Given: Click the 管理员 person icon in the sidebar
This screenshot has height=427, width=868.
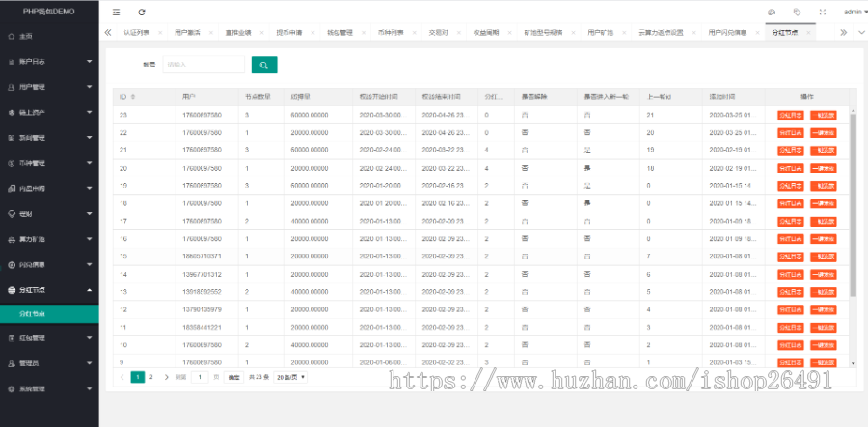Looking at the screenshot, I should [11, 363].
